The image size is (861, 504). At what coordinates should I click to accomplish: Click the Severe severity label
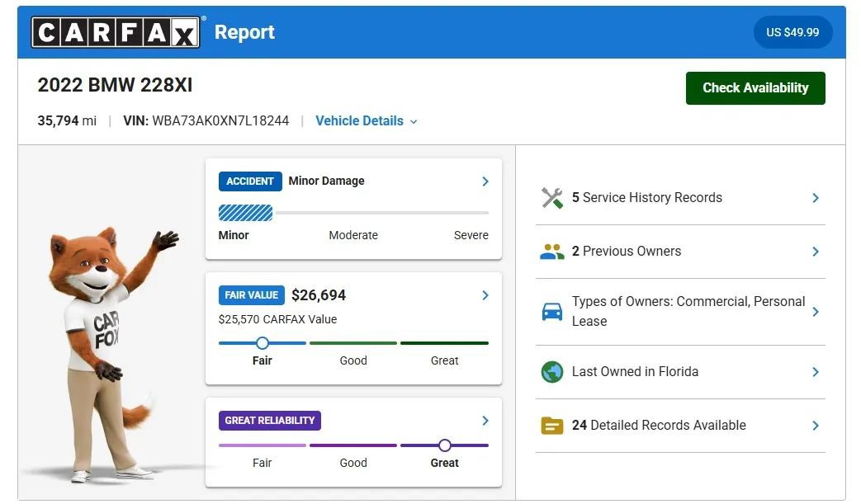(471, 235)
